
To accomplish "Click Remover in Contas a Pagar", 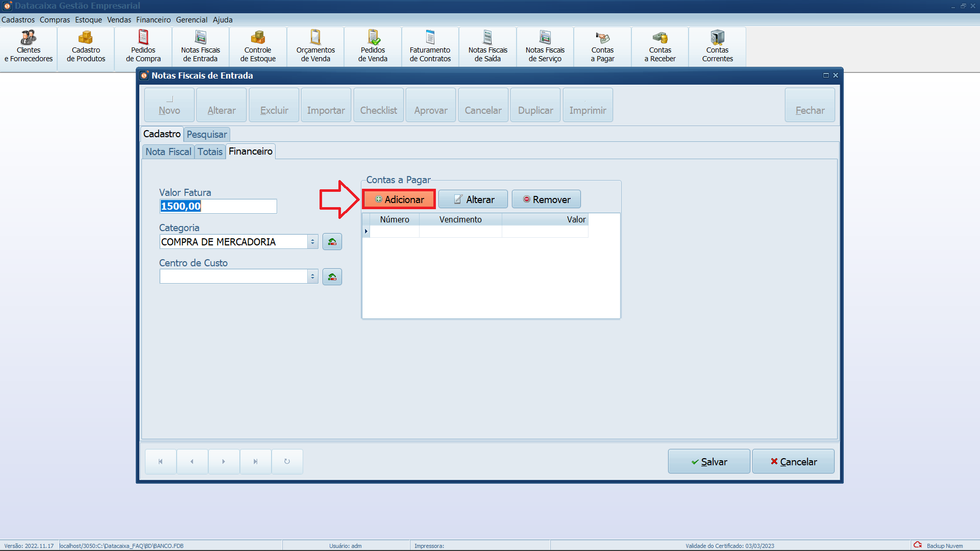I will [546, 199].
